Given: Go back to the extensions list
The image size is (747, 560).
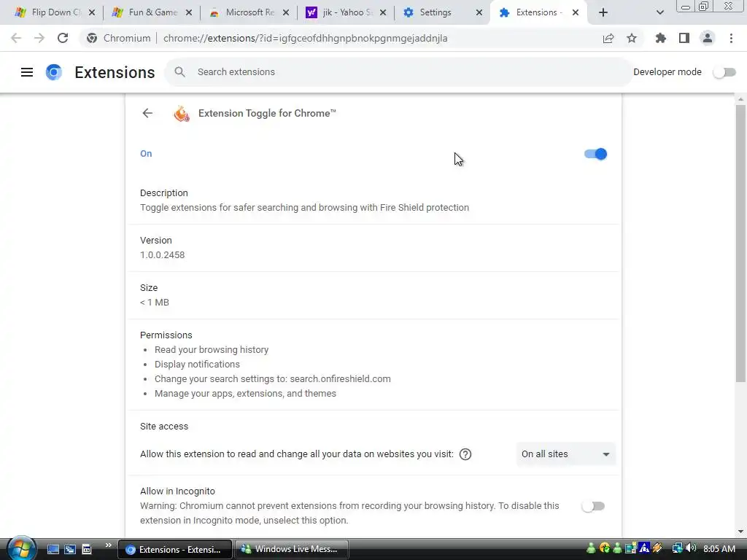Looking at the screenshot, I should point(147,113).
